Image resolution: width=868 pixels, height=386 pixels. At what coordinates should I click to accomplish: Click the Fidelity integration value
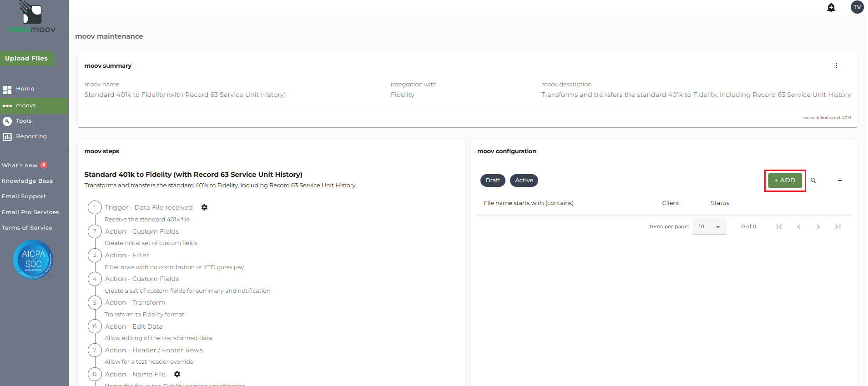tap(403, 95)
